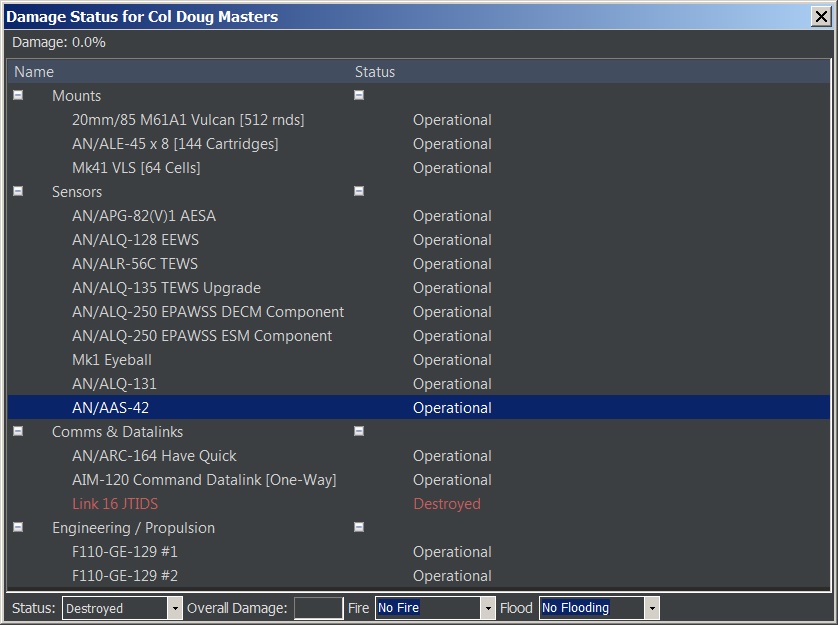Collapse Status column expander for Comms & Datalinks

coord(359,431)
